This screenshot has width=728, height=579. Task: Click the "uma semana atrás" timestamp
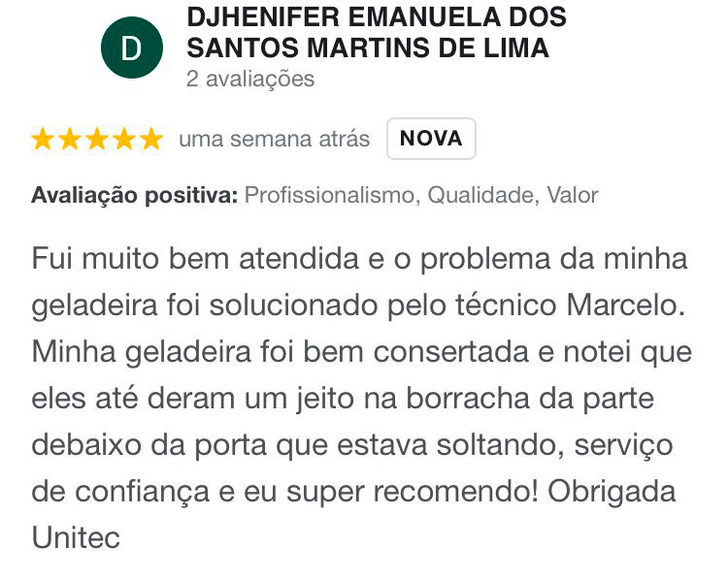(274, 139)
